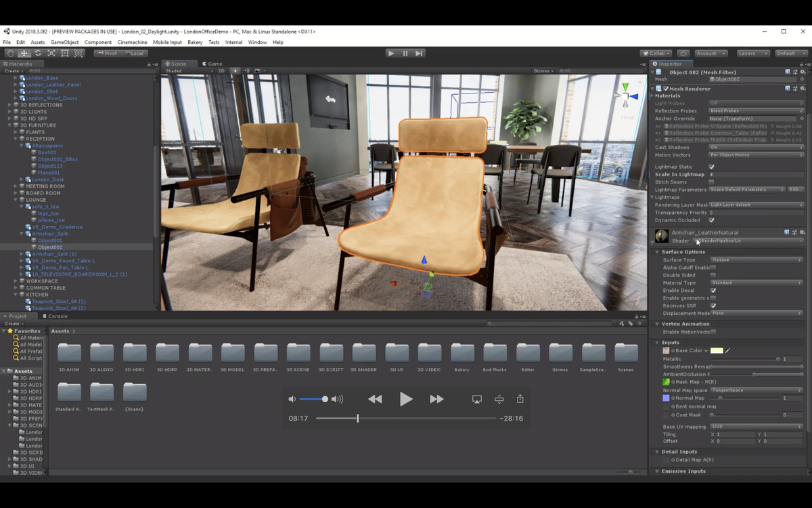Open the GameObject menu
Screen dimensions: 812x508
coord(64,42)
